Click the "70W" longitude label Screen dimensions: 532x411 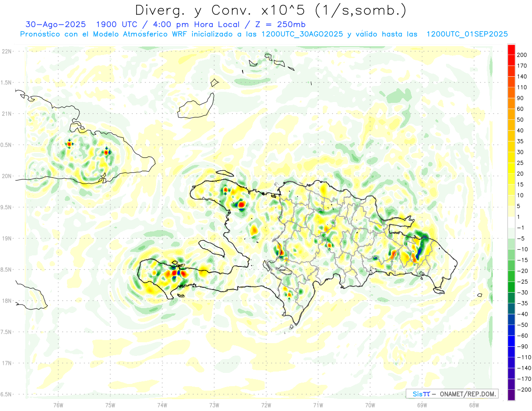370,405
